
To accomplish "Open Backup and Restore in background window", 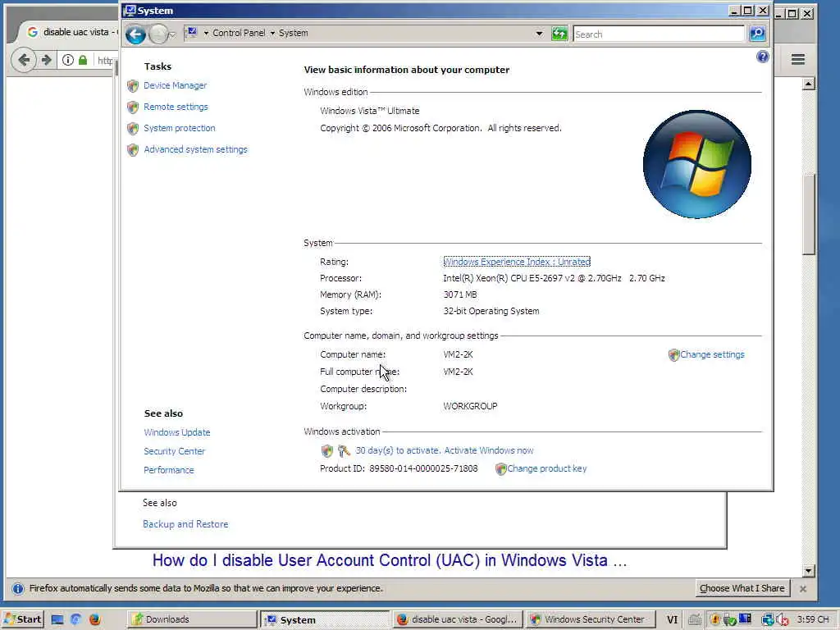I will pyautogui.click(x=185, y=524).
